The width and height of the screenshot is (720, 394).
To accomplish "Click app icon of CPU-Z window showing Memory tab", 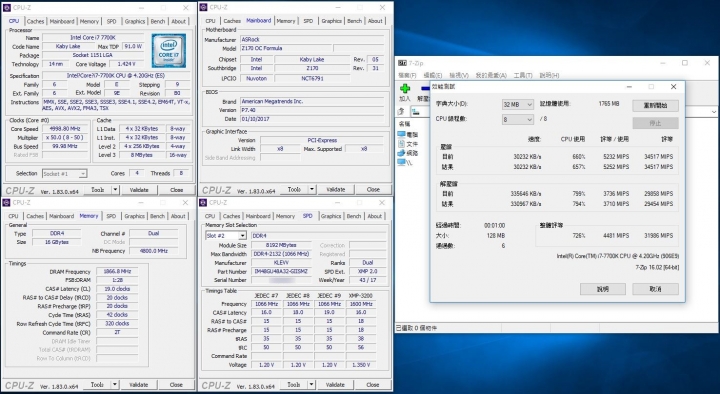I will click(6, 203).
